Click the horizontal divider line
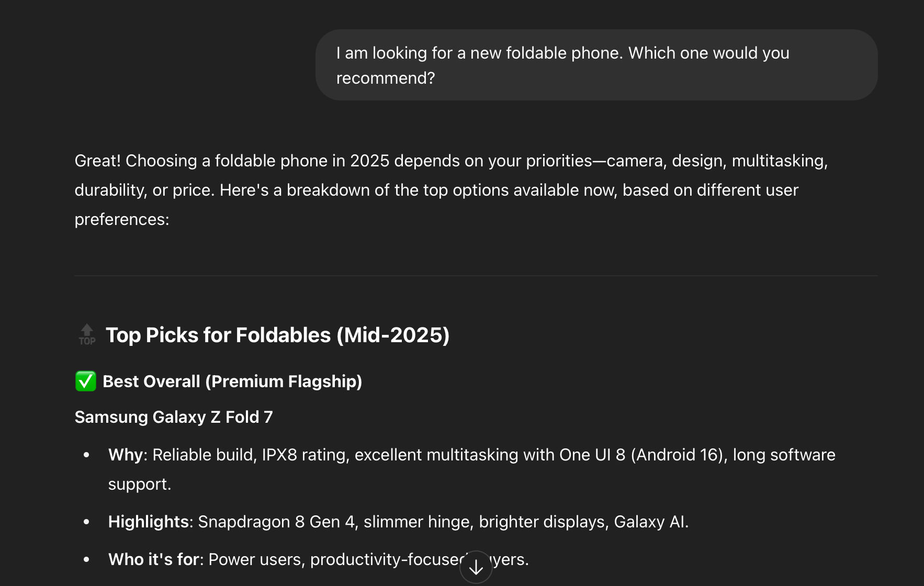Viewport: 924px width, 586px height. pyautogui.click(x=476, y=276)
